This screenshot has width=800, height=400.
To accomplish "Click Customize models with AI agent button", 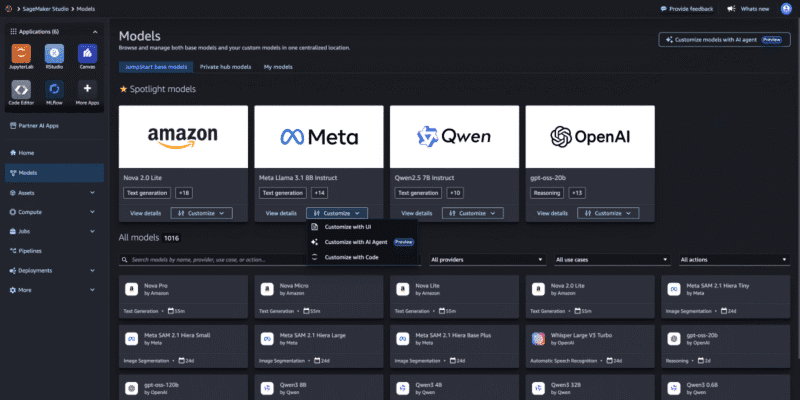I will 724,39.
